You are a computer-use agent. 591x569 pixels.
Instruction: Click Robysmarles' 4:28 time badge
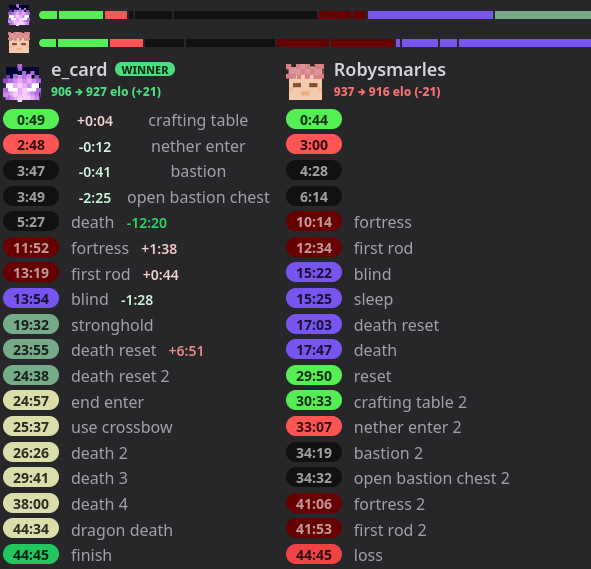click(314, 171)
